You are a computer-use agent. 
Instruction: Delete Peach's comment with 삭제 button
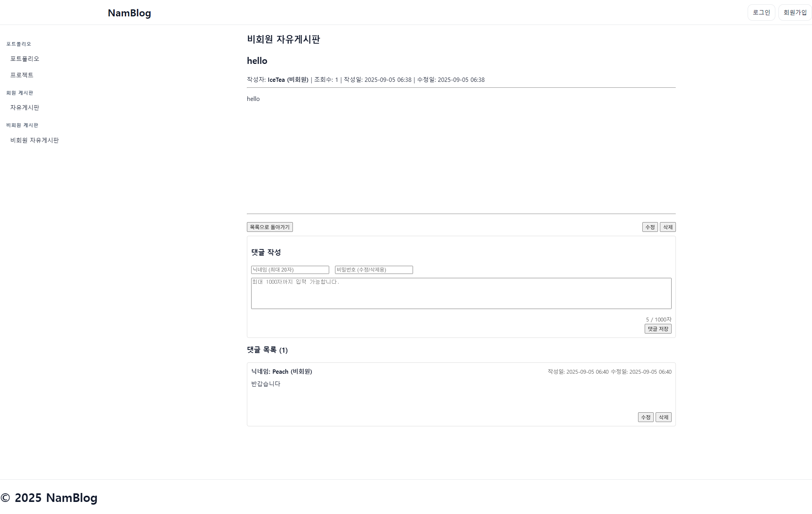coord(663,417)
